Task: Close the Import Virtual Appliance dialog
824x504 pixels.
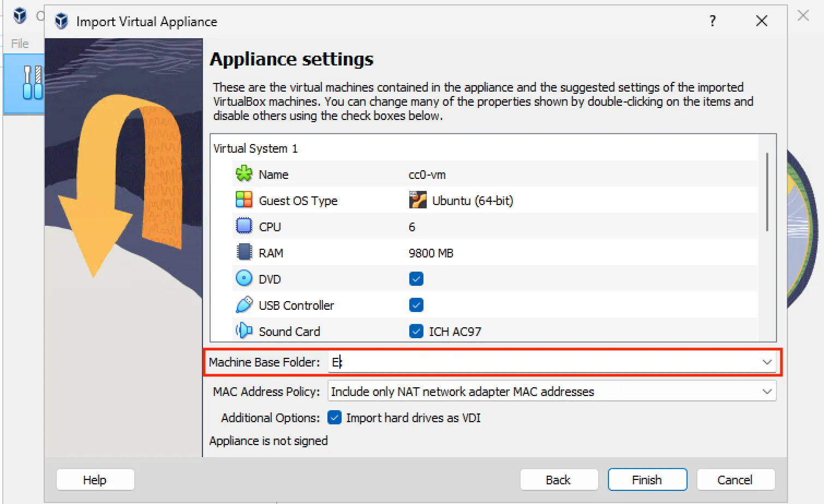Action: 762,21
